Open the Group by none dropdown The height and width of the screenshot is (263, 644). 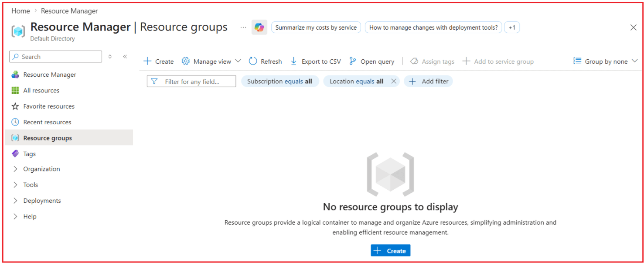605,61
